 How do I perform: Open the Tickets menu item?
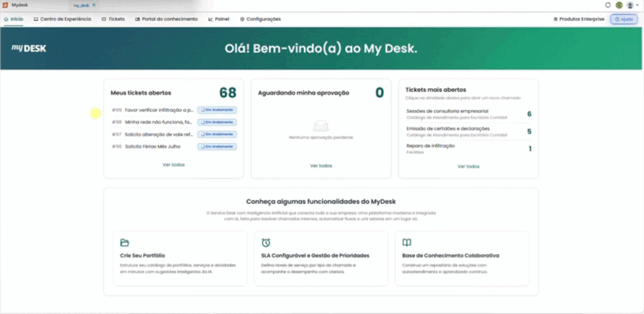click(x=113, y=19)
